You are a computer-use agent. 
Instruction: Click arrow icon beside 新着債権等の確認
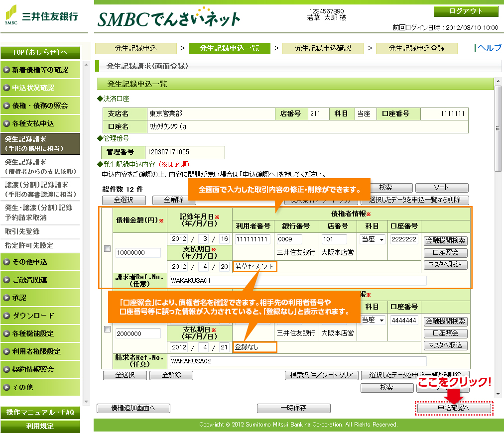pyautogui.click(x=6, y=70)
